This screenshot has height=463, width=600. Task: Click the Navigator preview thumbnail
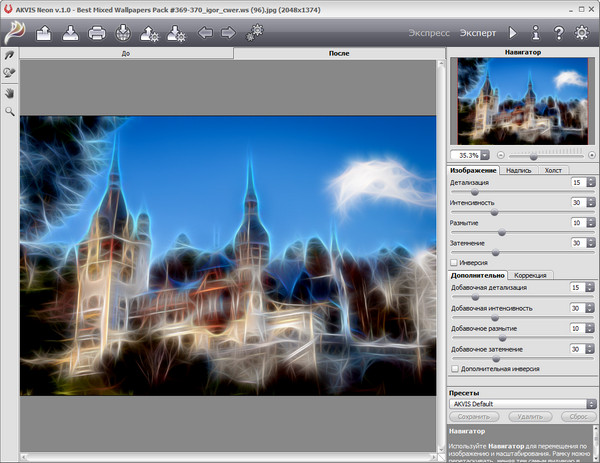coord(520,103)
